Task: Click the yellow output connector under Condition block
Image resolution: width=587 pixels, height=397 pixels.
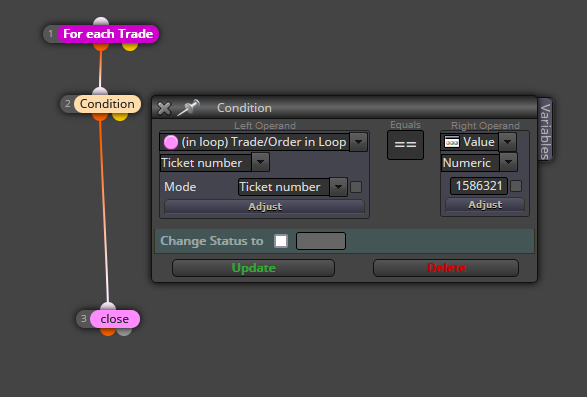Action: 120,116
